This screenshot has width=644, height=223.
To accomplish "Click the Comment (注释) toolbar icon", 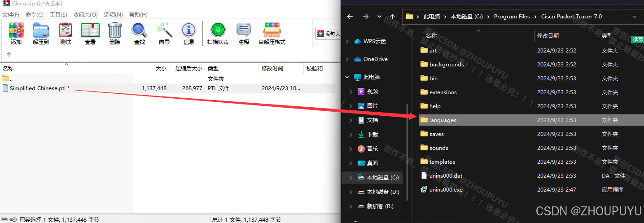I will [x=244, y=34].
